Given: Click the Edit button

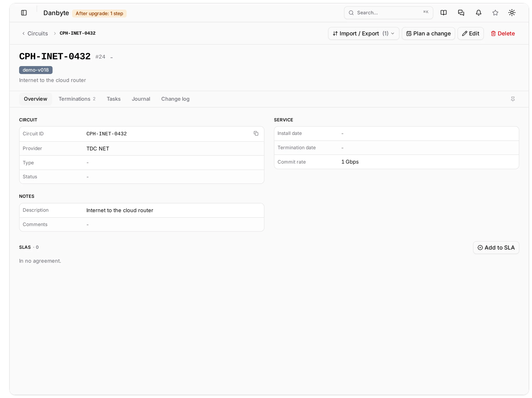Looking at the screenshot, I should [x=470, y=33].
